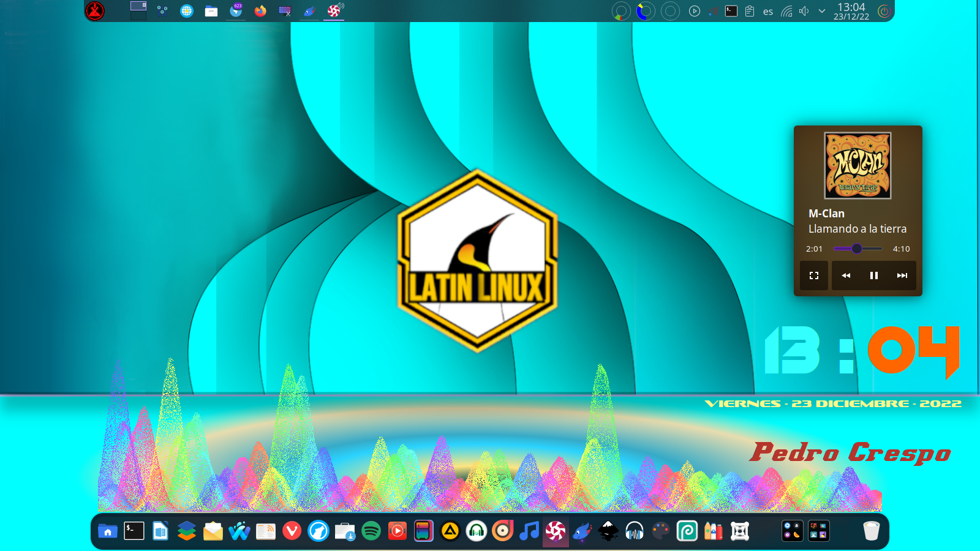This screenshot has height=551, width=980.
Task: Open the blue headphones audio app
Action: [635, 531]
